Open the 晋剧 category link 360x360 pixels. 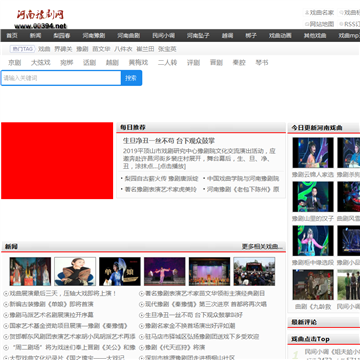(216, 62)
